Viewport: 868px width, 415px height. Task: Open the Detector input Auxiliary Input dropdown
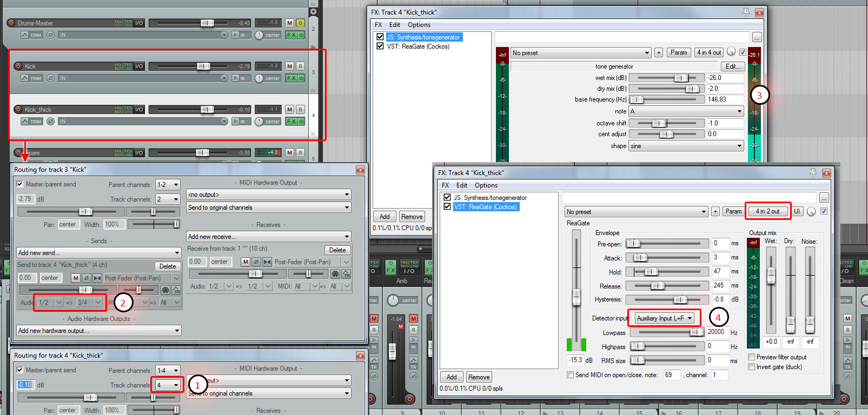pyautogui.click(x=664, y=318)
